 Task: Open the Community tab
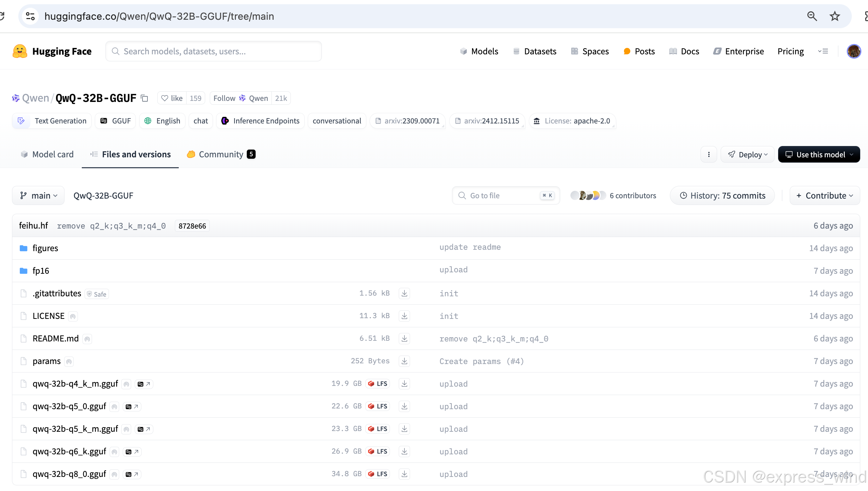point(221,154)
